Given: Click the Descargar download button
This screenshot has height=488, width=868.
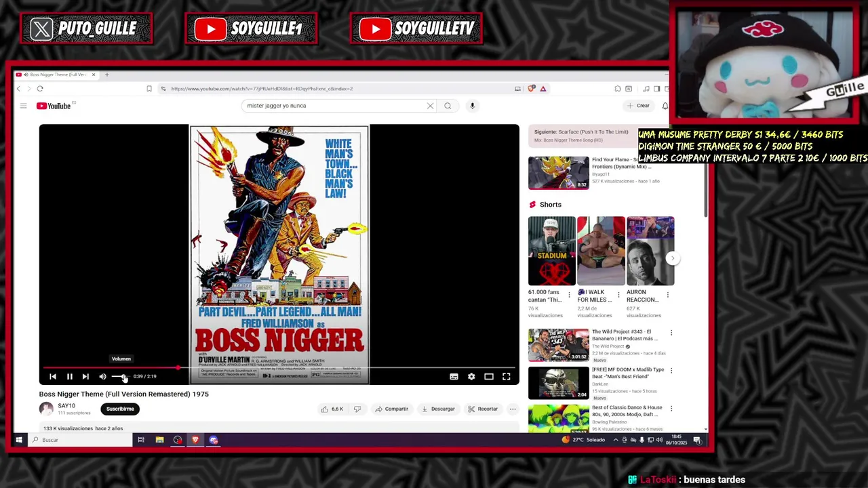Looking at the screenshot, I should (438, 409).
